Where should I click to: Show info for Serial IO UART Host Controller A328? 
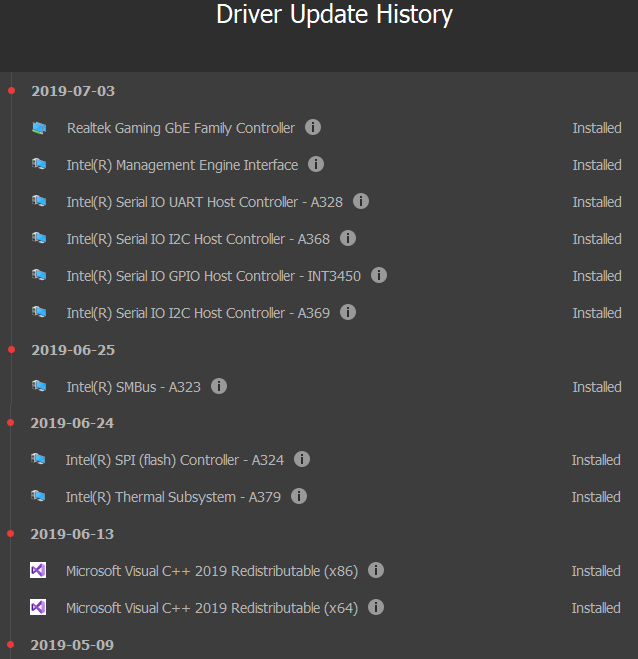361,201
